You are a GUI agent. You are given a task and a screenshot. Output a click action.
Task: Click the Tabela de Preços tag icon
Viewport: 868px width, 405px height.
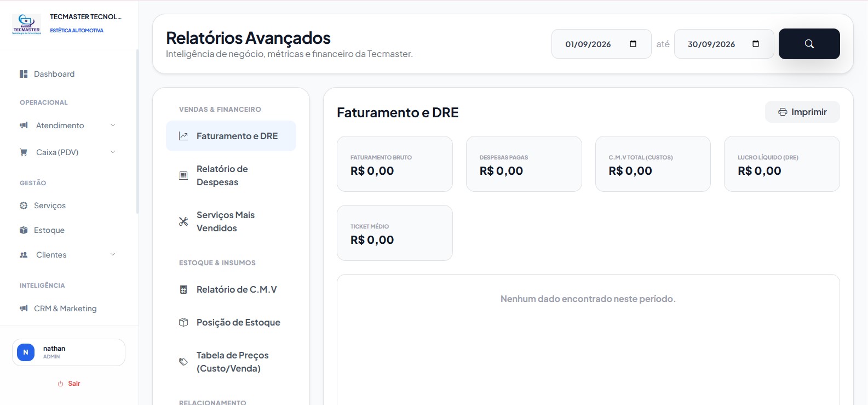pyautogui.click(x=183, y=362)
